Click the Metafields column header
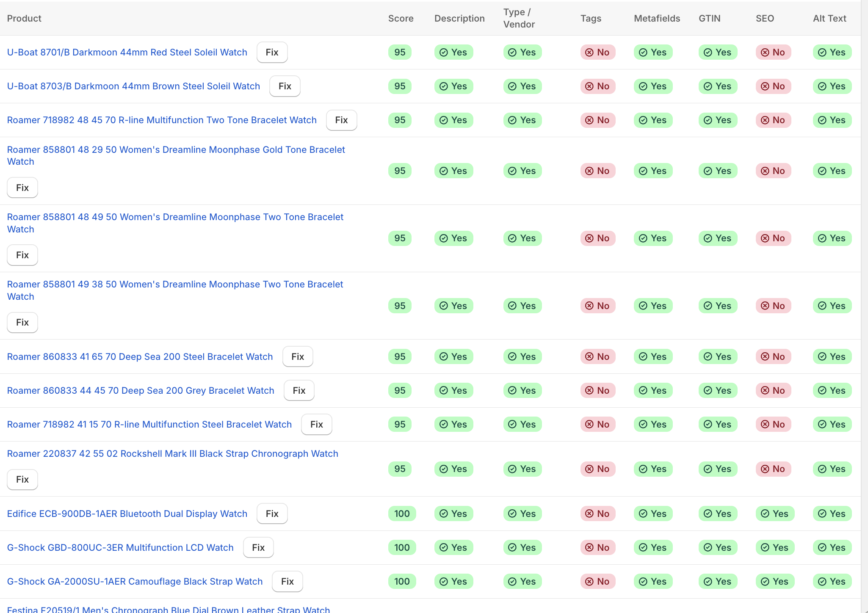Image resolution: width=868 pixels, height=613 pixels. pos(657,18)
